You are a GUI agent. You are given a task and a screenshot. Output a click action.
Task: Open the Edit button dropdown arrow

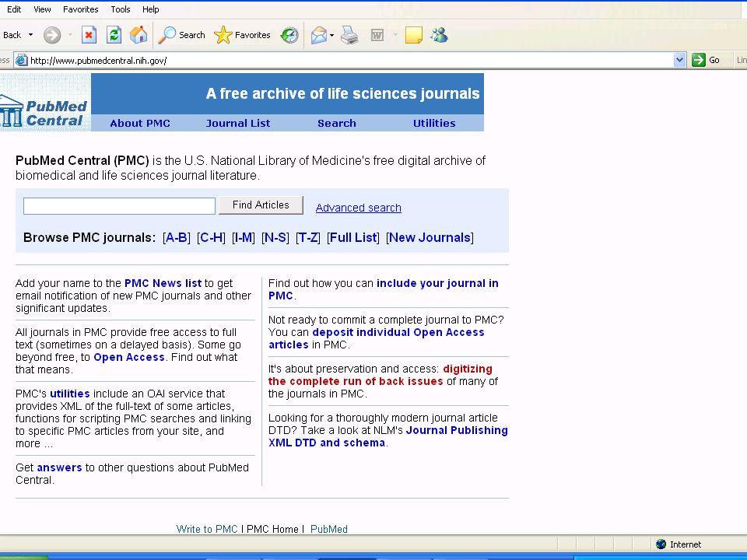(395, 35)
